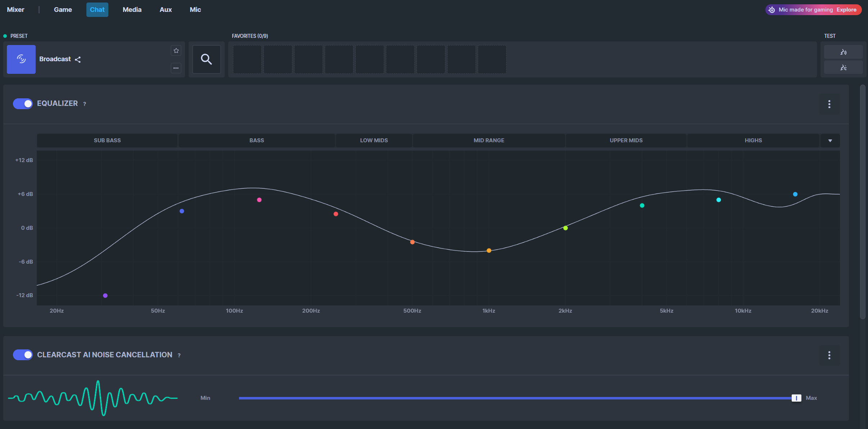
Task: Switch to the Mic tab
Action: point(195,10)
